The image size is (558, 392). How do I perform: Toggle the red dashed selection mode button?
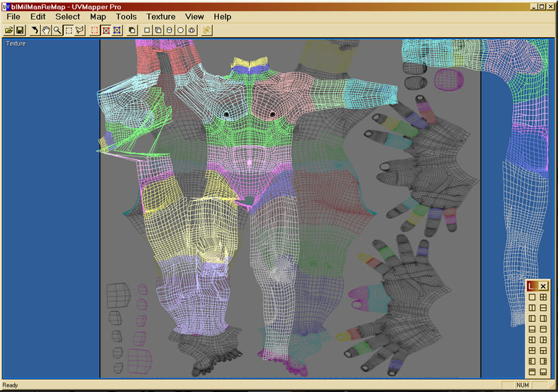[x=95, y=30]
